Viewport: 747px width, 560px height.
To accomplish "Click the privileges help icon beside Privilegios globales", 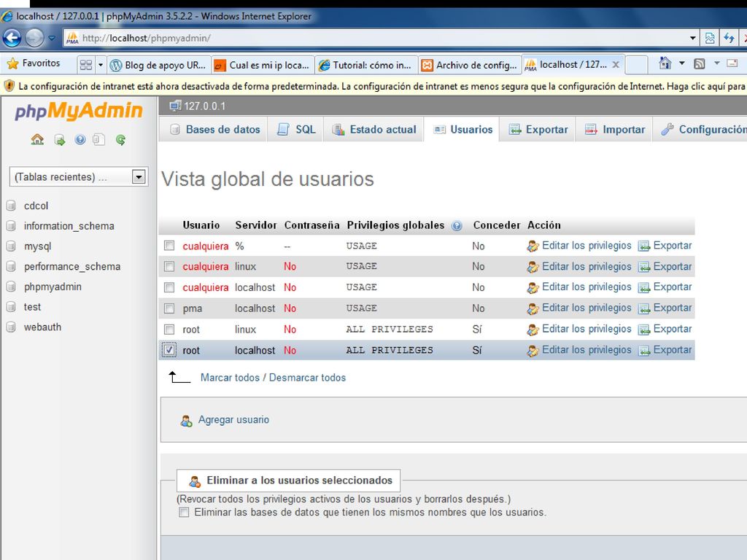I will pyautogui.click(x=457, y=226).
